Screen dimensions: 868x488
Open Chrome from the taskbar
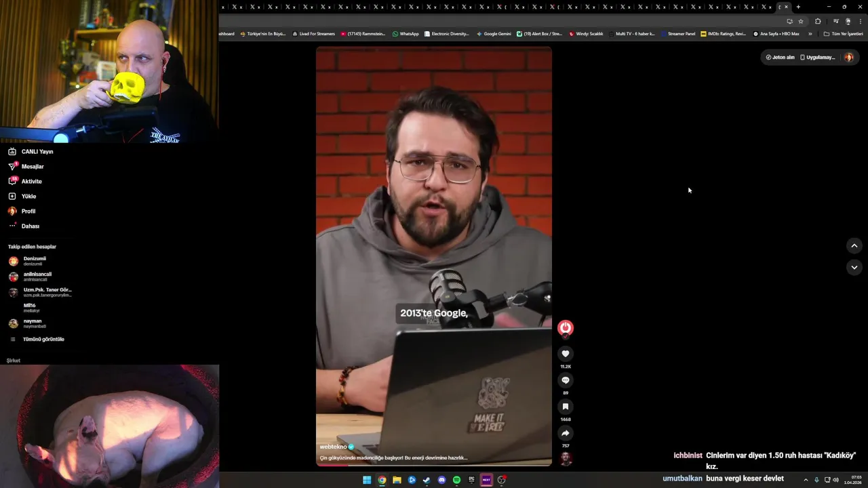(382, 480)
